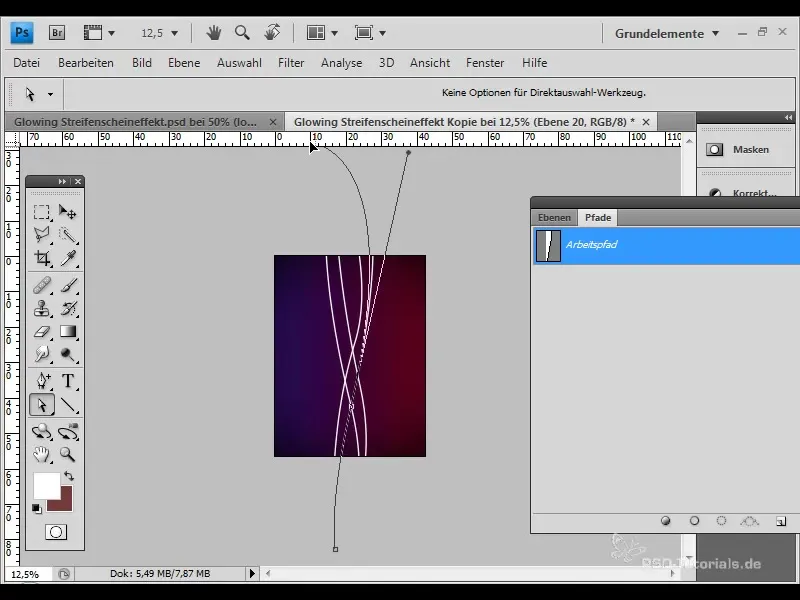Screen dimensions: 800x600
Task: Create new path in Pfade panel
Action: pos(781,521)
